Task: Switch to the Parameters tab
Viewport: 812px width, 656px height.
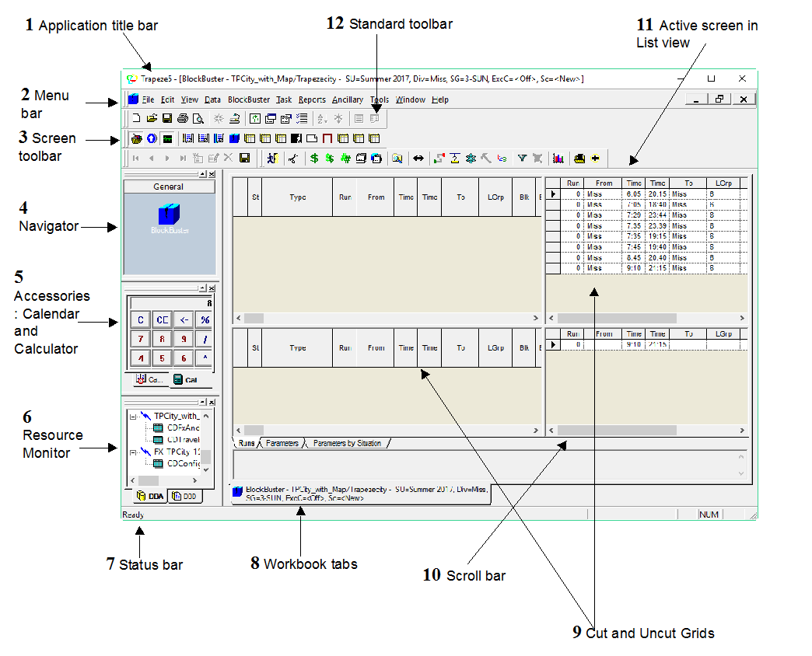Action: click(282, 443)
